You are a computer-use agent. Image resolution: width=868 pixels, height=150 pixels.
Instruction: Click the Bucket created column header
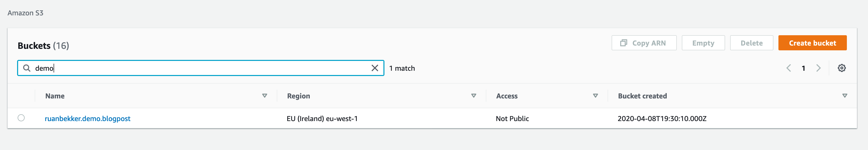[x=642, y=96]
